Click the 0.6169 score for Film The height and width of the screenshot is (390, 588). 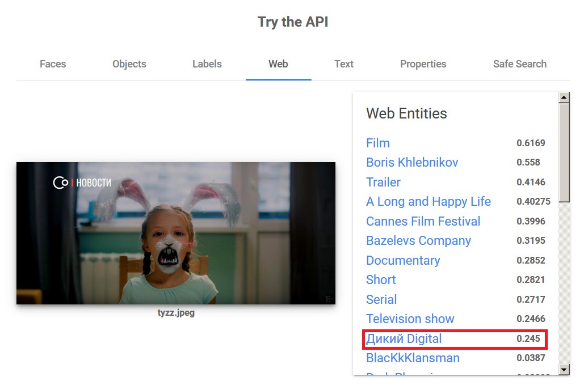531,143
